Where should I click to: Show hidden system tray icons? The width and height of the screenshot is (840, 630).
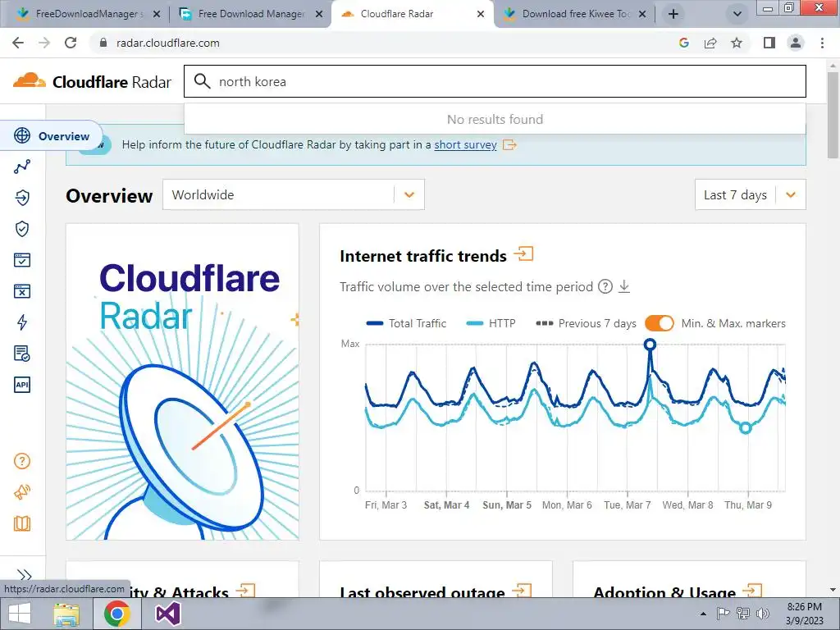703,614
